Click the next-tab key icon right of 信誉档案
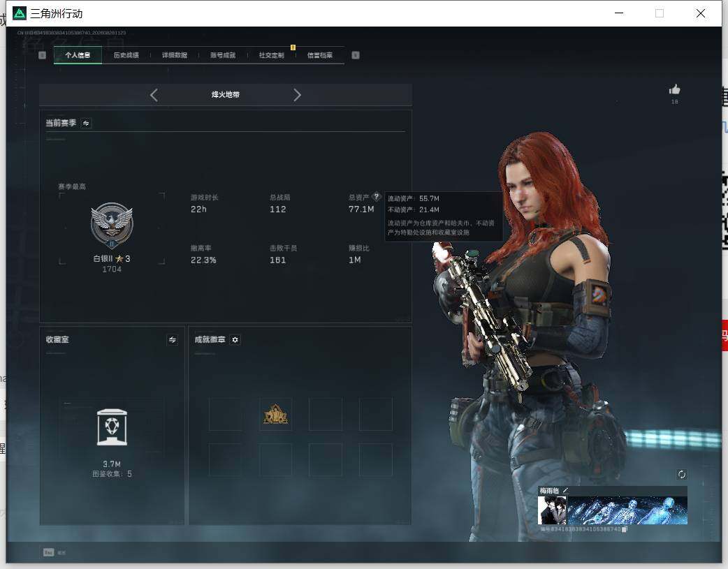 point(356,55)
